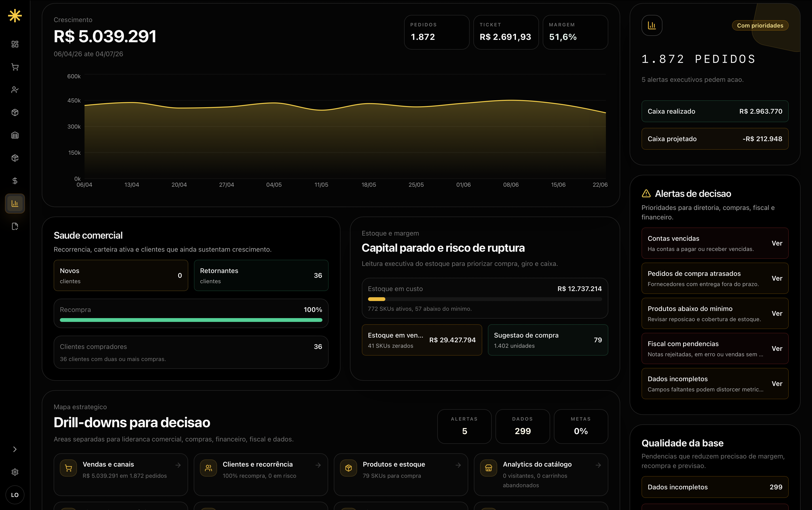The image size is (812, 510).
Task: Click the TICKET R$ 2.691,93 tile
Action: point(506,32)
